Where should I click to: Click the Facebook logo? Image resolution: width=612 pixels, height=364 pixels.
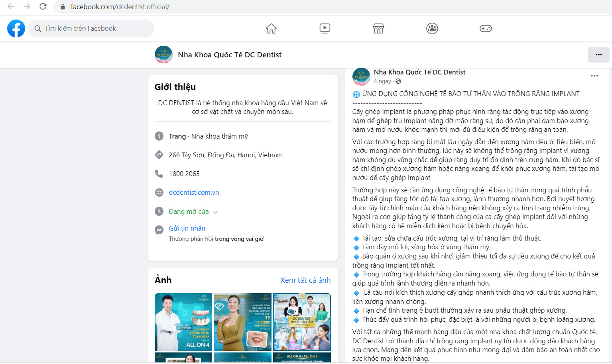(16, 28)
